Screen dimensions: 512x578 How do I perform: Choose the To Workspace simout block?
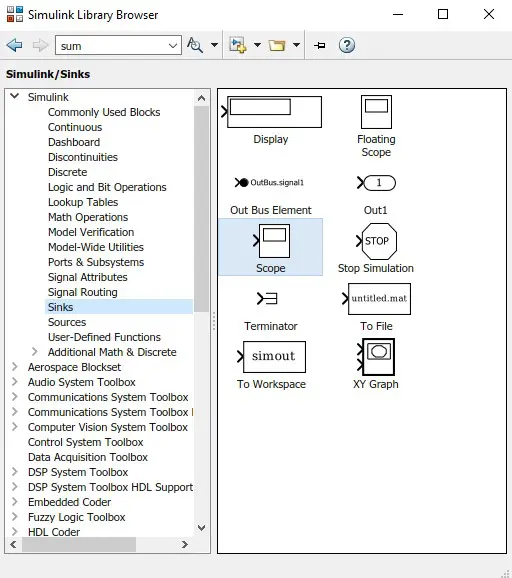point(272,356)
